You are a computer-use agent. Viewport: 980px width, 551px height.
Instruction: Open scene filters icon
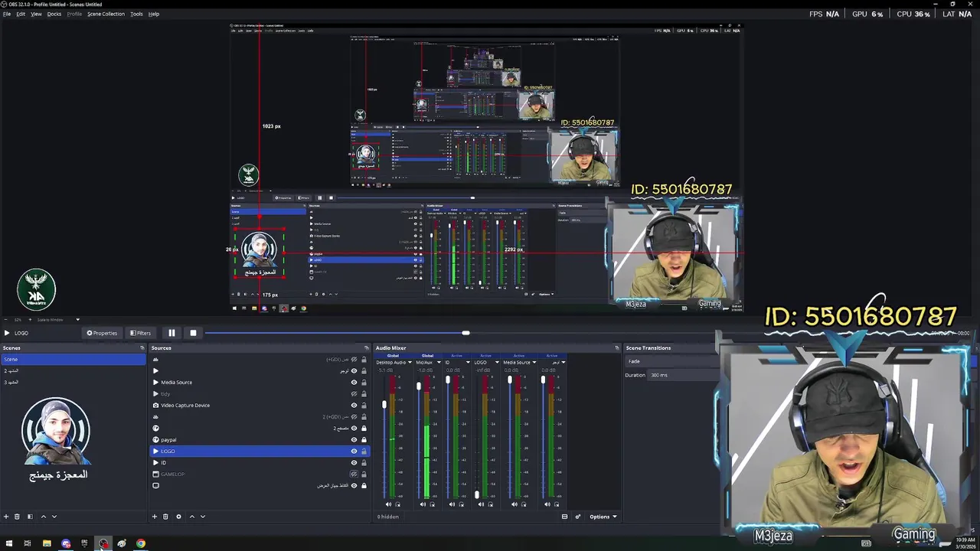point(30,517)
